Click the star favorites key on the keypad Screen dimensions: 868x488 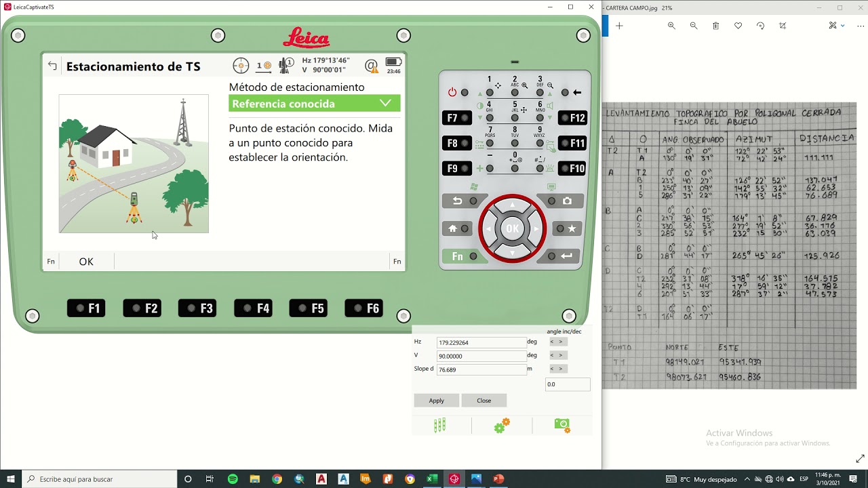(x=567, y=229)
